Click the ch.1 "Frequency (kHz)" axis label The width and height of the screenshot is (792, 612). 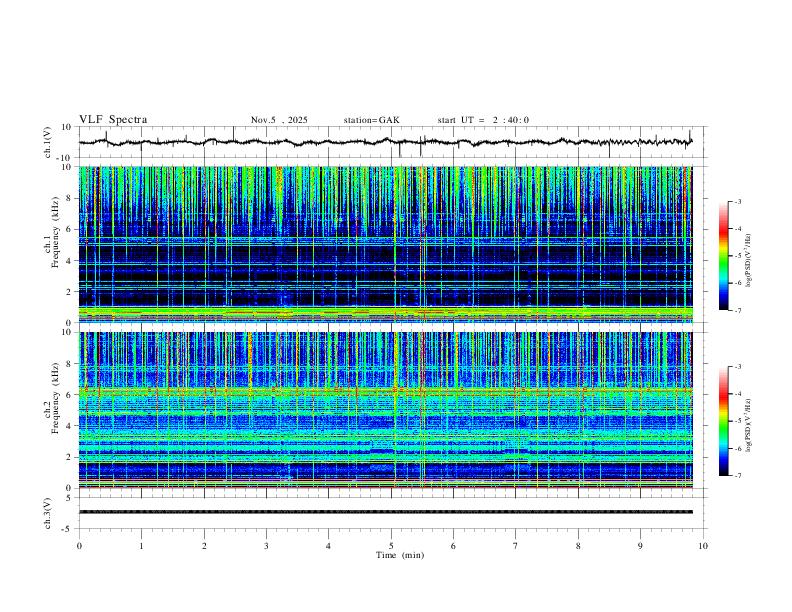click(x=56, y=232)
